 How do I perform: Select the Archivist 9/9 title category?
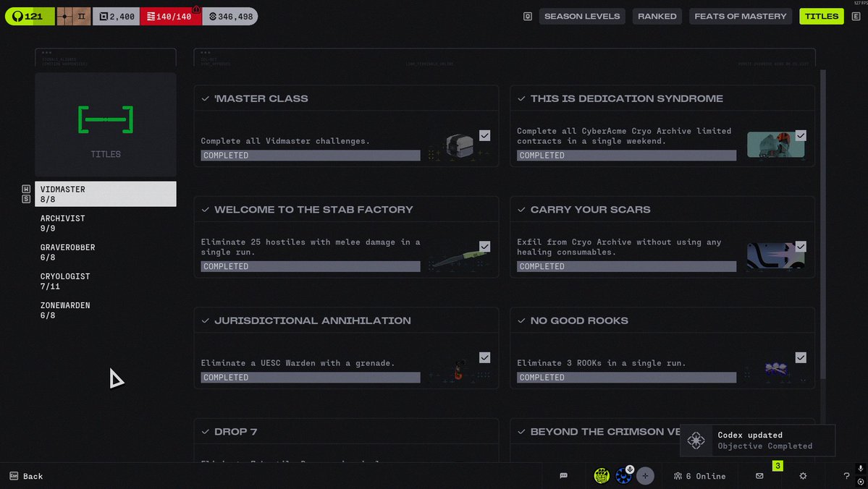[106, 223]
